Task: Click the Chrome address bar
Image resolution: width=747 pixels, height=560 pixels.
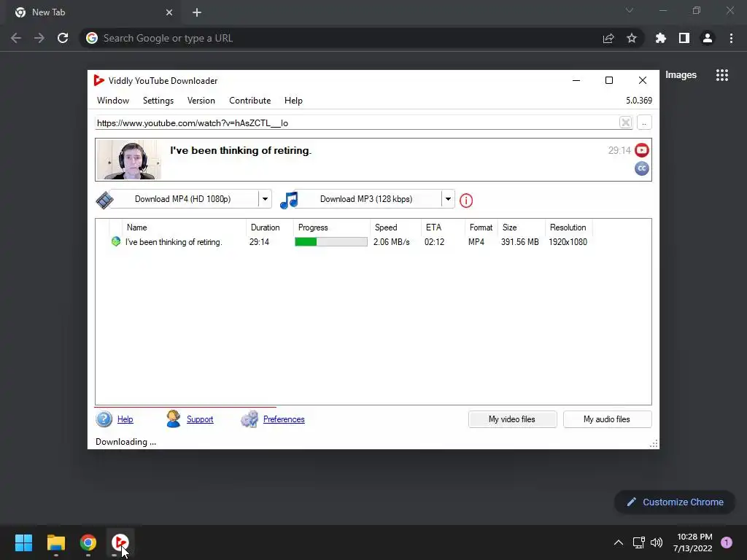Action: [343, 38]
